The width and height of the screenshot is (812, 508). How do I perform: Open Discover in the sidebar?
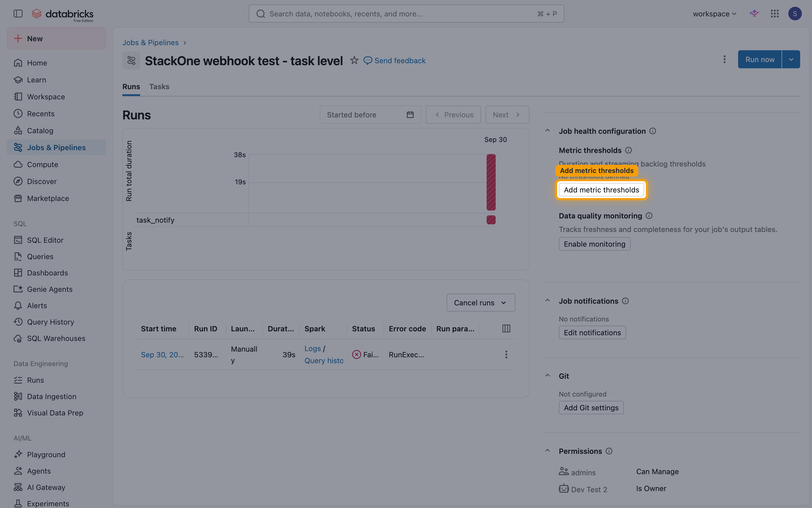coord(56,181)
